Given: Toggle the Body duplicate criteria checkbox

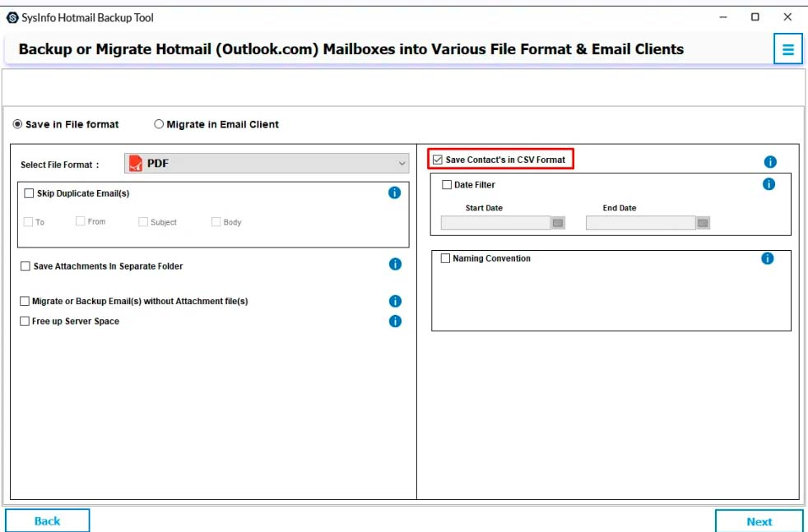Looking at the screenshot, I should [216, 222].
